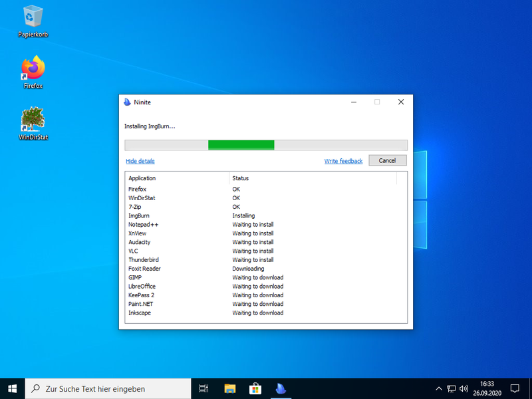Launch Microsoft Store from the taskbar
The image size is (532, 399).
coord(255,388)
